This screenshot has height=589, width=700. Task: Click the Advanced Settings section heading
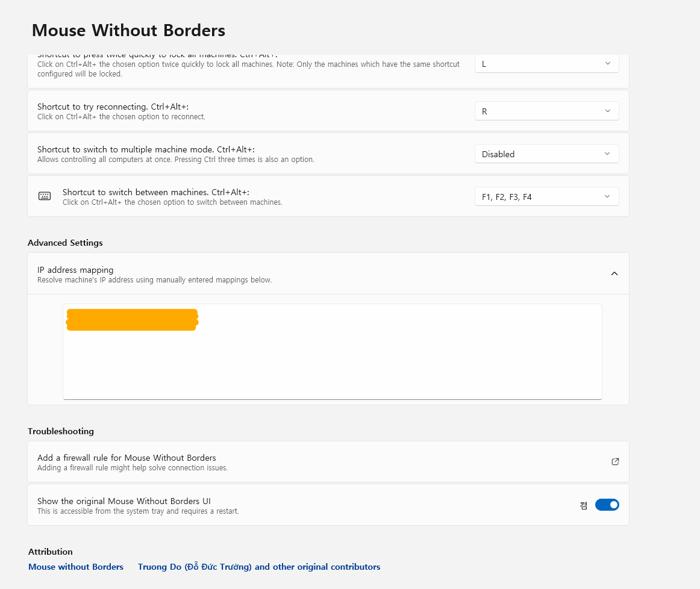[x=65, y=243]
